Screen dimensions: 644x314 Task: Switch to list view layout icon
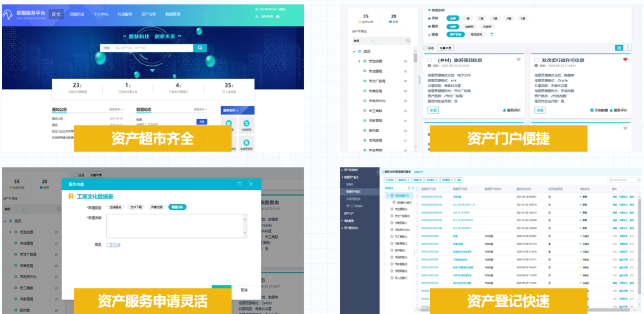[x=628, y=48]
